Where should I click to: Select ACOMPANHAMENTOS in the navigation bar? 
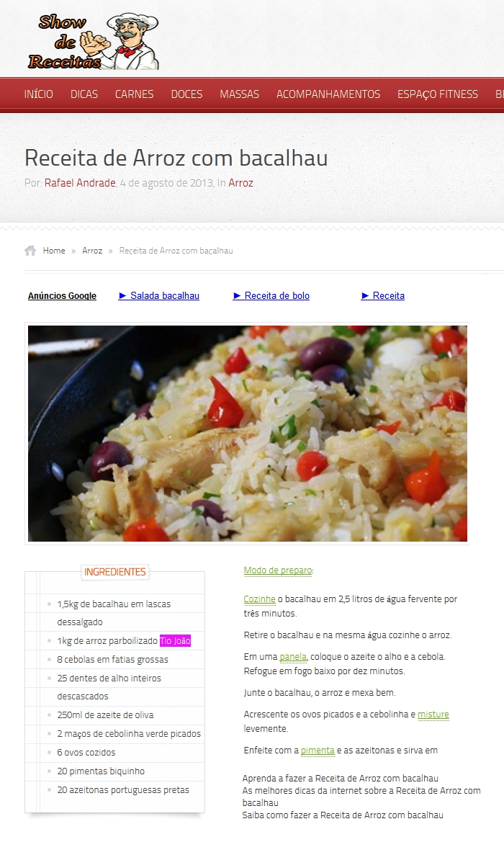click(328, 94)
